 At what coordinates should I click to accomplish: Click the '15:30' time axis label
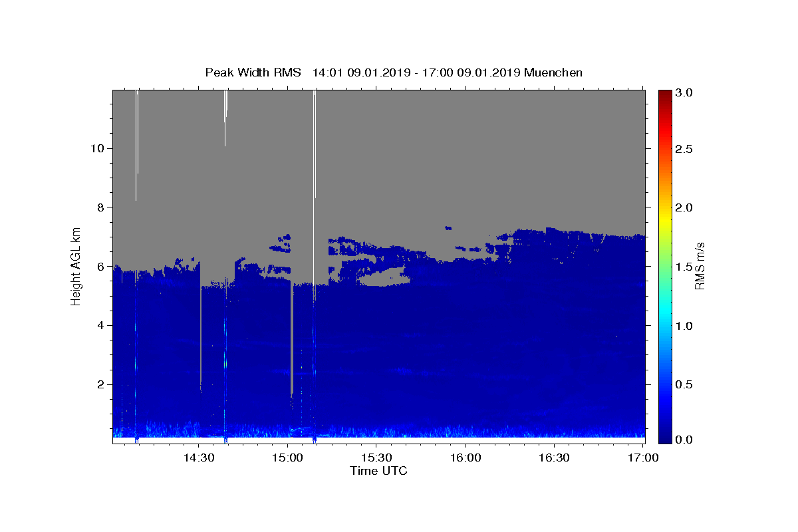(376, 458)
